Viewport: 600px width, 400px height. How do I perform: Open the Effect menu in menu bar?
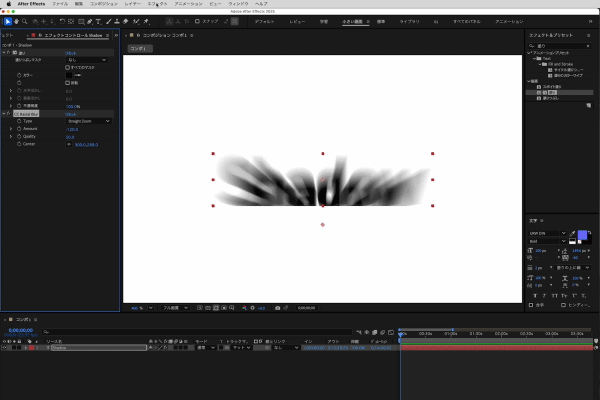tap(157, 4)
